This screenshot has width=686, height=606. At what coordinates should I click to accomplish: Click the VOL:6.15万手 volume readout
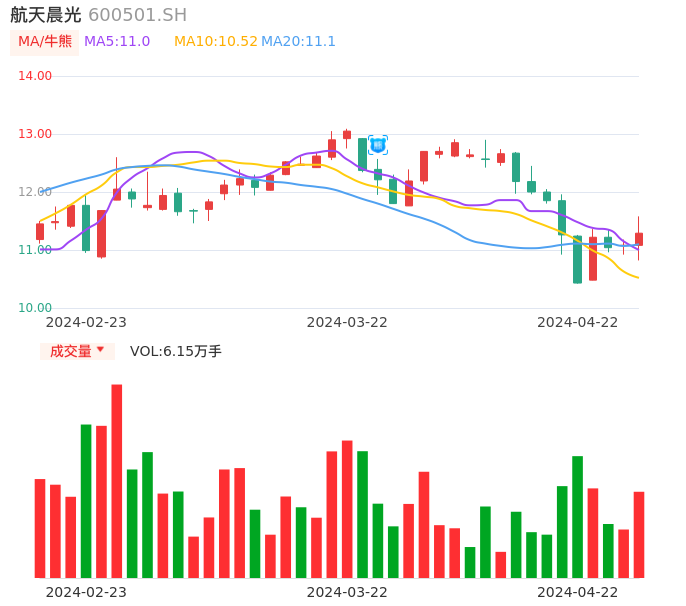(x=176, y=351)
